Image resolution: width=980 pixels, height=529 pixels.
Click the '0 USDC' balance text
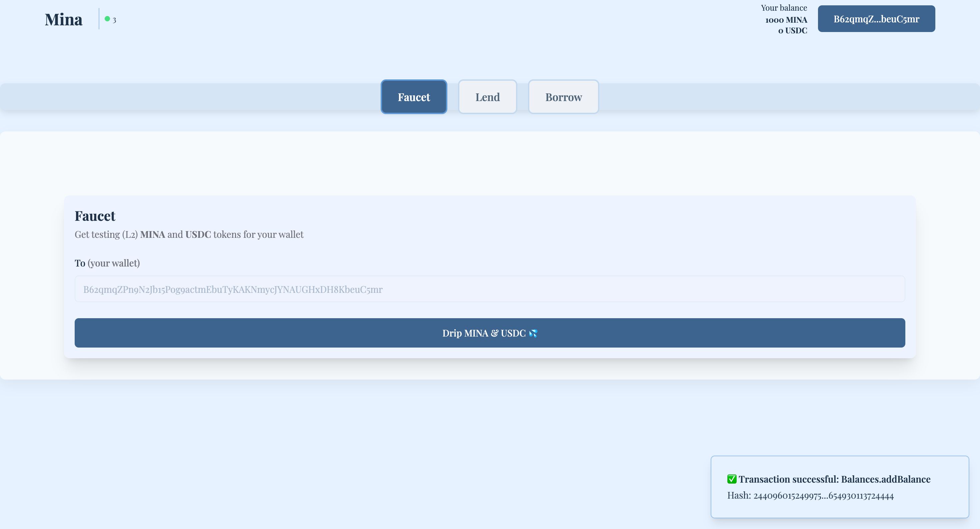tap(792, 30)
